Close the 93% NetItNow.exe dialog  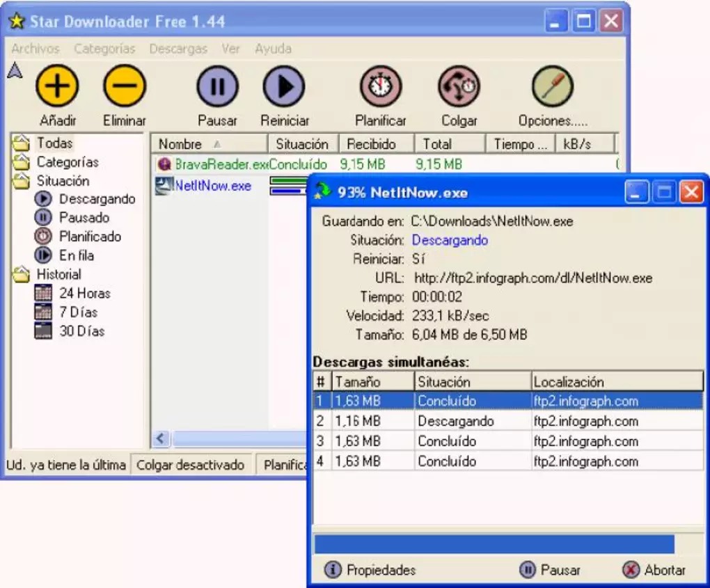tap(692, 192)
